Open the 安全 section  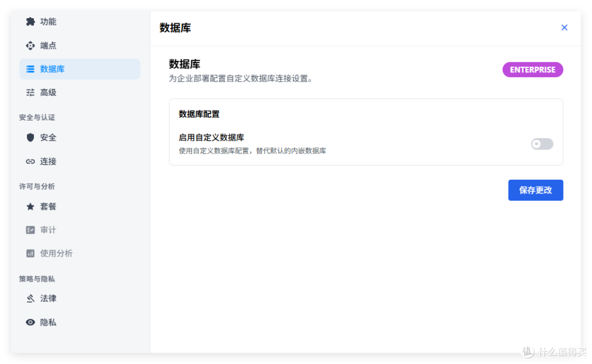79,138
